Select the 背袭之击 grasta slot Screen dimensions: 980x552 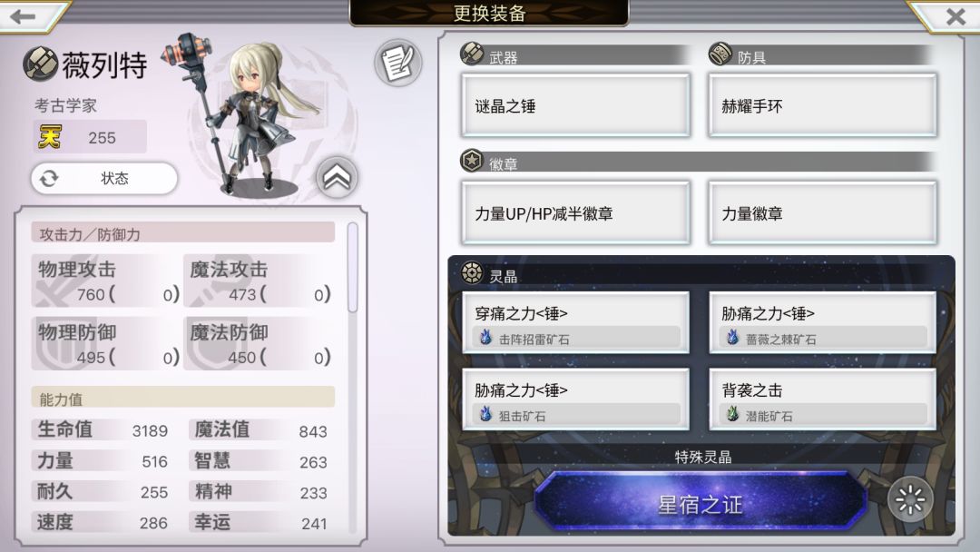(x=822, y=399)
